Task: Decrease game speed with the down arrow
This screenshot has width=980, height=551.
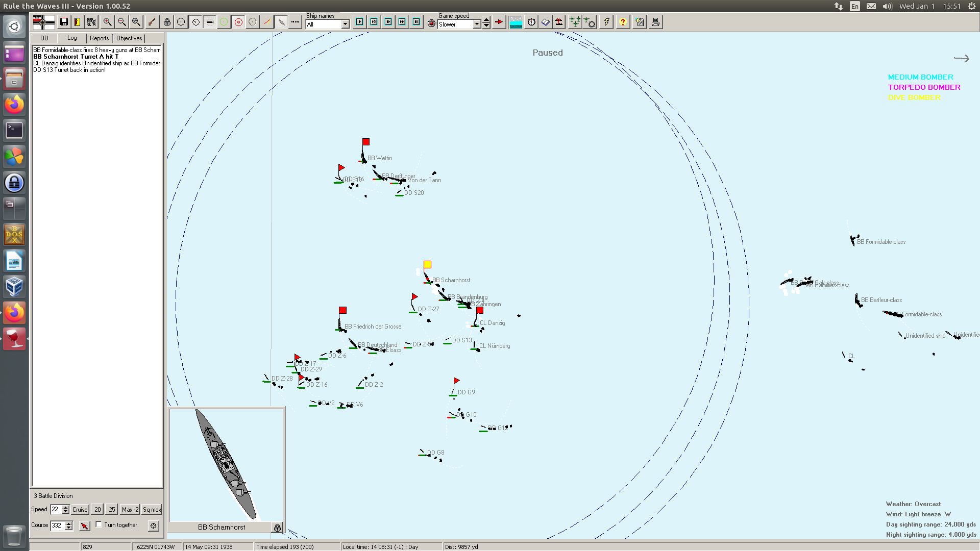Action: click(486, 26)
